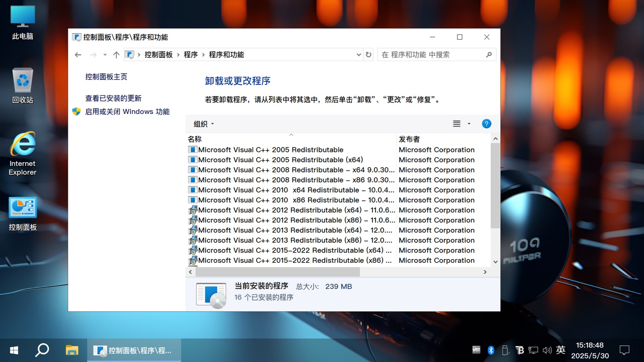Image resolution: width=644 pixels, height=362 pixels.
Task: Click the list's scroll up arrow
Action: tap(495, 139)
